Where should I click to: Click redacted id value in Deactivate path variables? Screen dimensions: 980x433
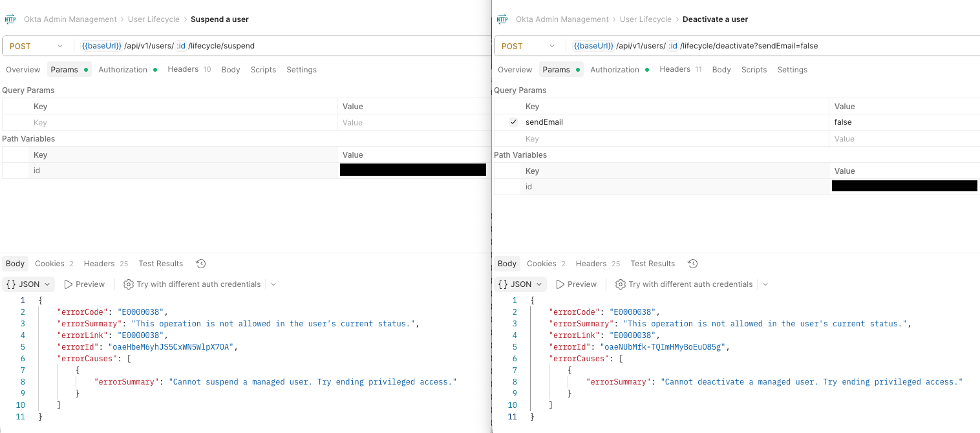point(904,186)
